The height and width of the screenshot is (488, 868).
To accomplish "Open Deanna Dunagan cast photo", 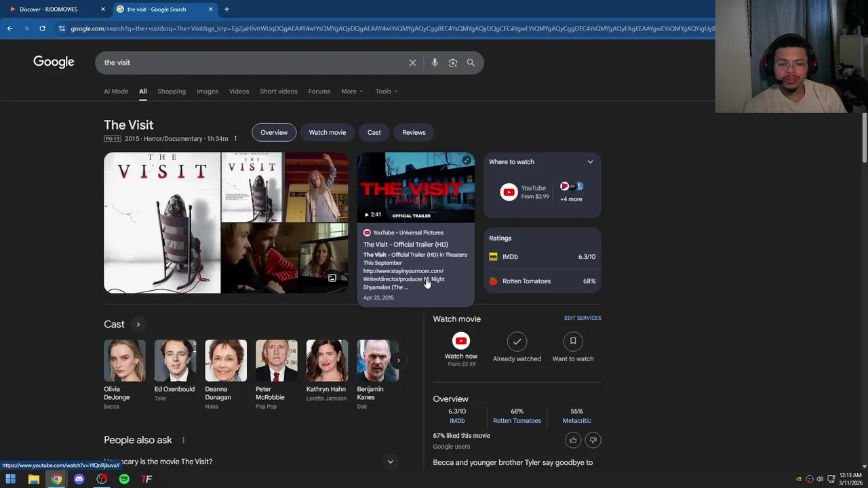I will coord(226,361).
